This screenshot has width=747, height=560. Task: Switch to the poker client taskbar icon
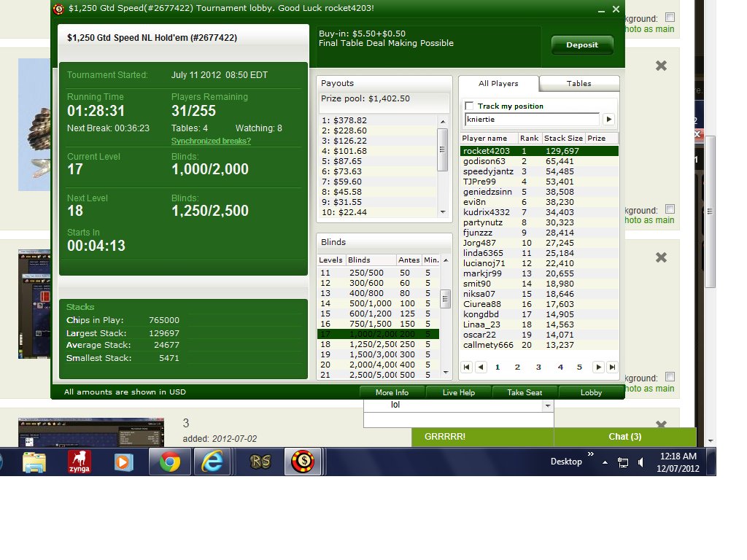(303, 462)
